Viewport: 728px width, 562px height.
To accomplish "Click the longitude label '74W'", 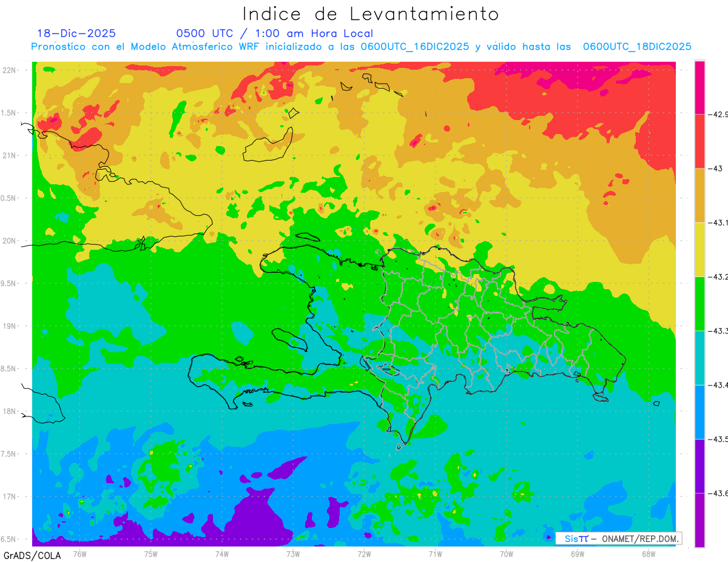I will click(x=222, y=554).
